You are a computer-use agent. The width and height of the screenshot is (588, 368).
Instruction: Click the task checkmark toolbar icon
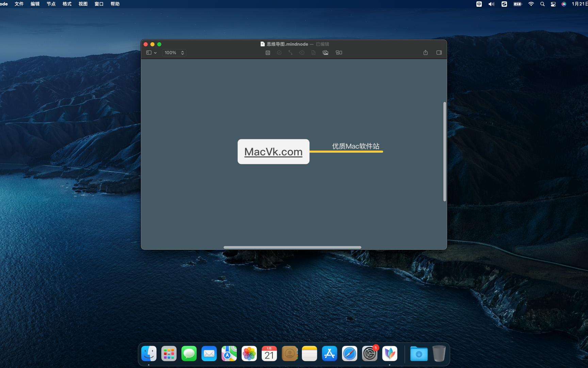[x=279, y=53]
